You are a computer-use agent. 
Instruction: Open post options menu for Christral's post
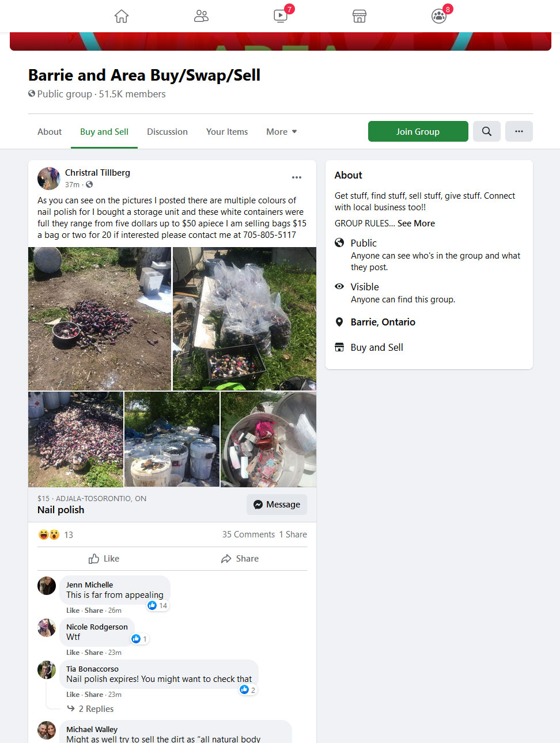pyautogui.click(x=297, y=177)
